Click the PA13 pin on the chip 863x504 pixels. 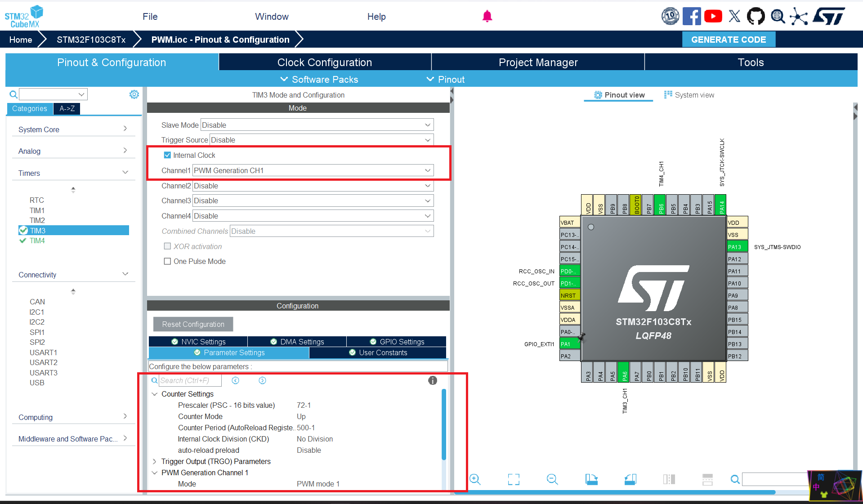coord(738,247)
